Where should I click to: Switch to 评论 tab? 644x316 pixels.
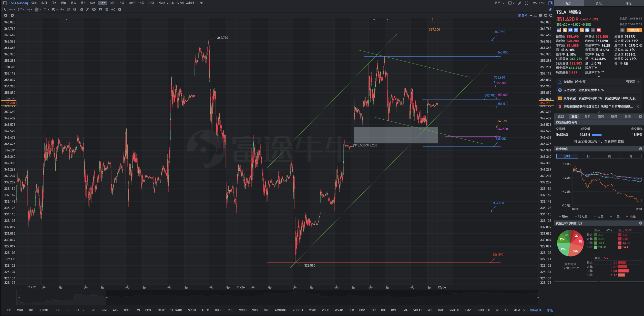tap(628, 3)
